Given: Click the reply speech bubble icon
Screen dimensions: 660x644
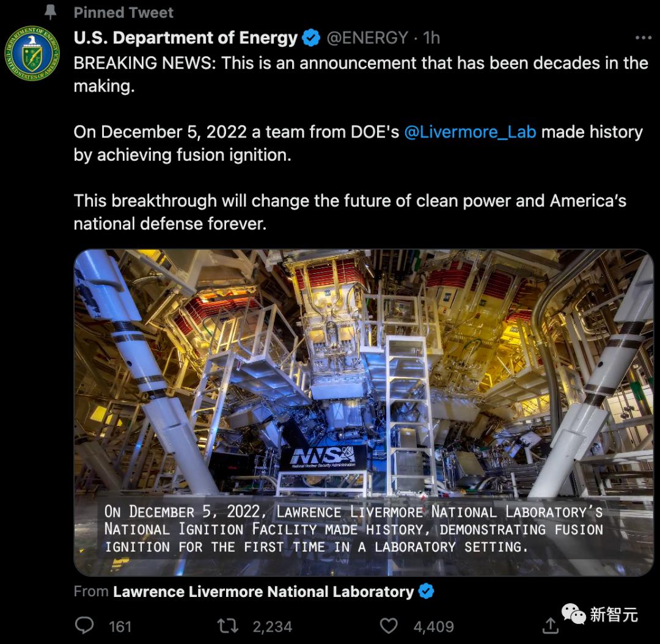Looking at the screenshot, I should 84,625.
